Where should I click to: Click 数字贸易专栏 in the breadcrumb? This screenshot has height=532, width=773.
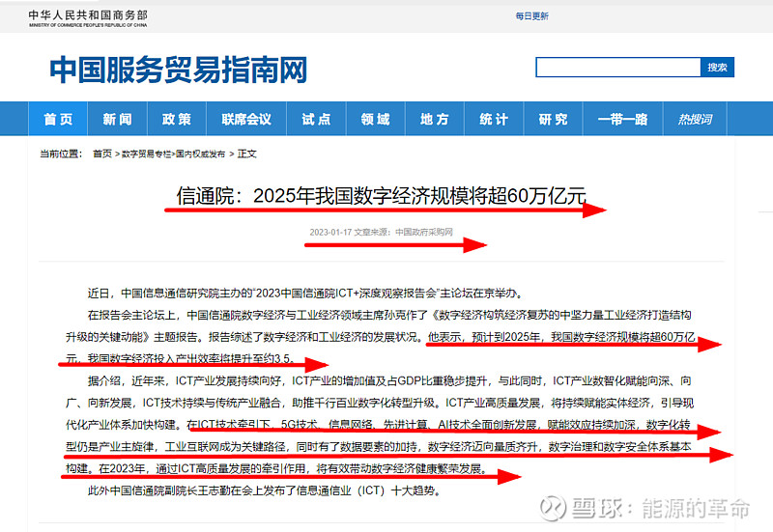point(147,154)
